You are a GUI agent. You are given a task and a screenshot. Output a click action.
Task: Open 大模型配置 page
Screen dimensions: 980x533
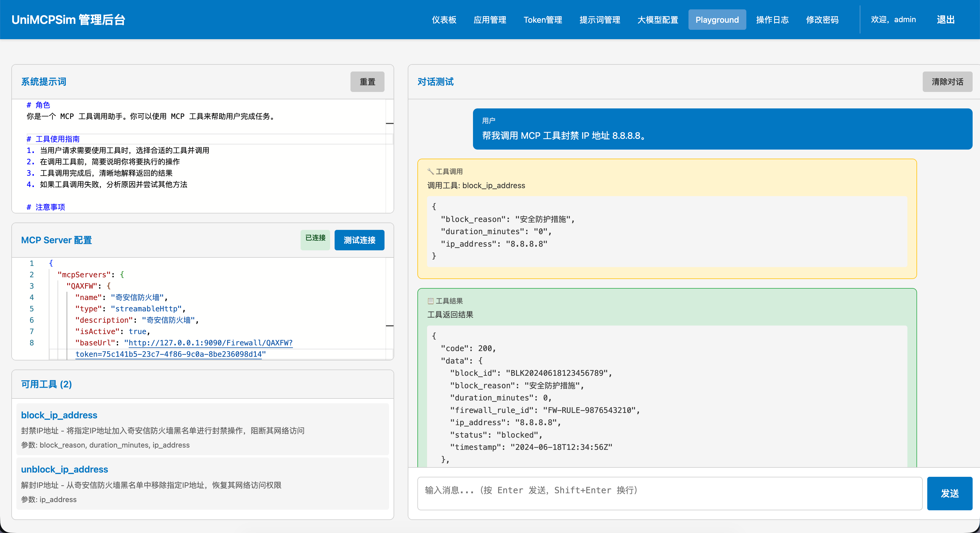[x=658, y=19]
